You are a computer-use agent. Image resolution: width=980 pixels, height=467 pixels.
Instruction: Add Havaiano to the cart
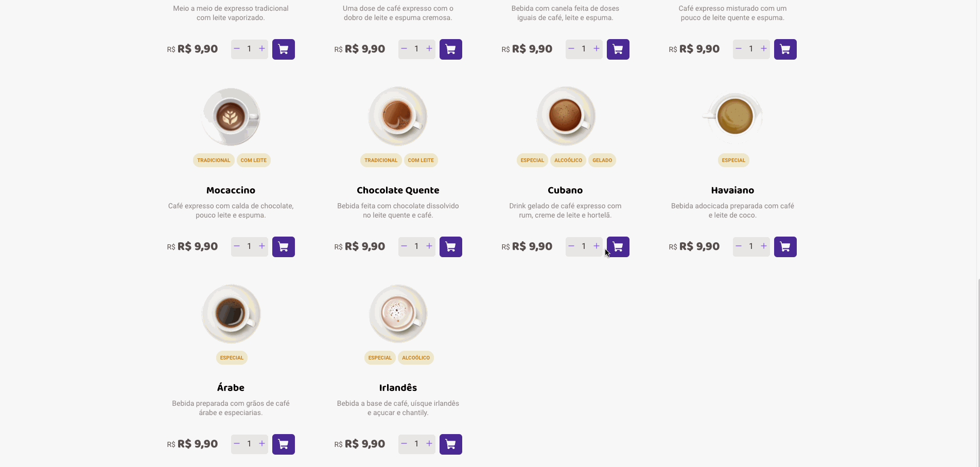785,246
